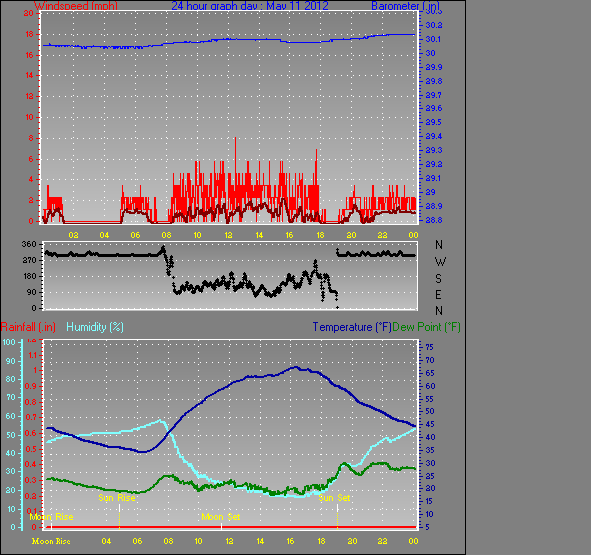The width and height of the screenshot is (591, 555).
Task: Click the 'Windspeed (mph)' chart title
Action: point(76,6)
